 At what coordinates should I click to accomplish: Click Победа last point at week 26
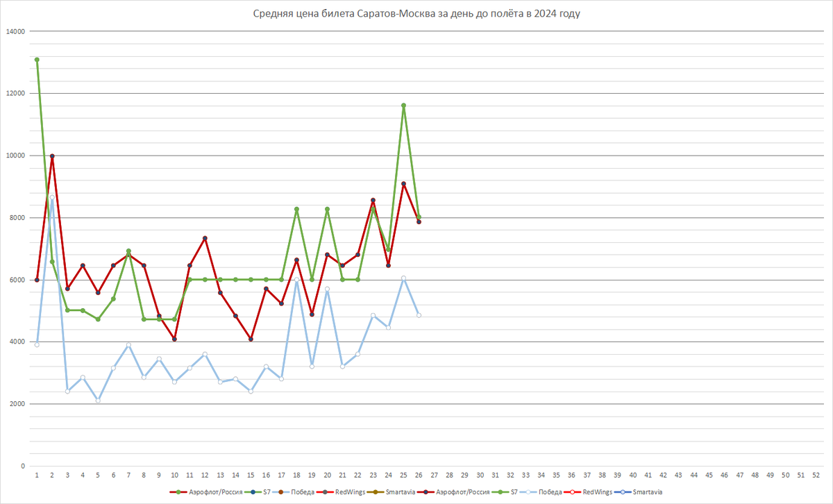click(x=419, y=315)
